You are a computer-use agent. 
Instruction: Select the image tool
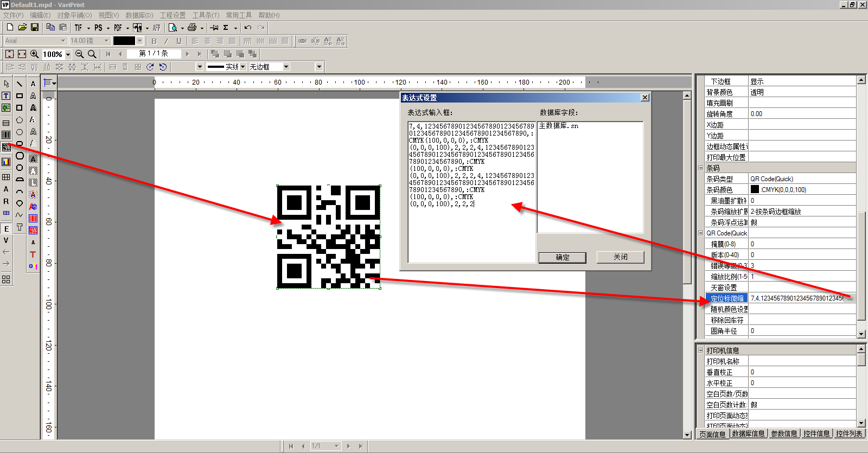[6, 107]
